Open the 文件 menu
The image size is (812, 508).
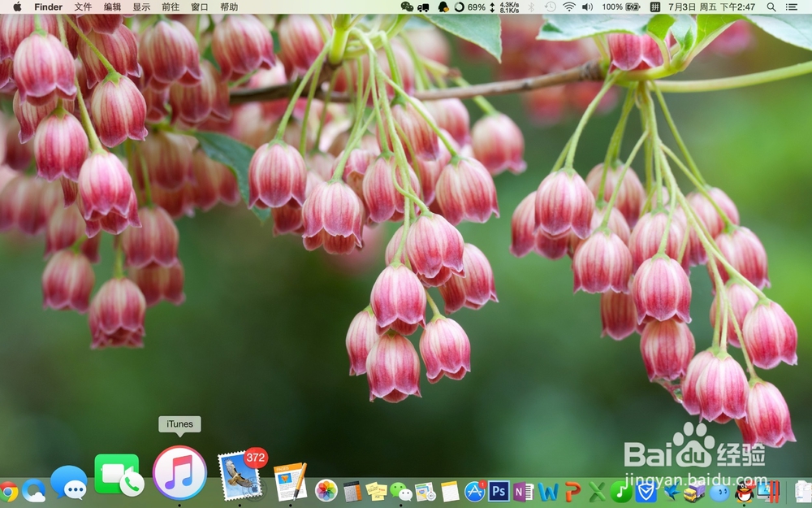click(x=83, y=7)
